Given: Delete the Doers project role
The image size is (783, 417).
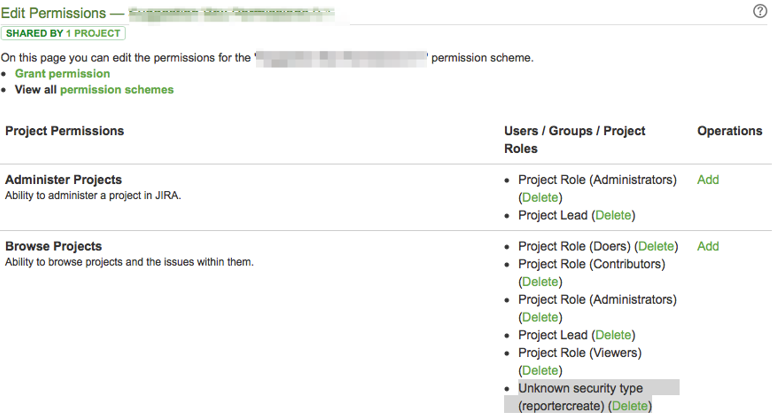Looking at the screenshot, I should [656, 246].
